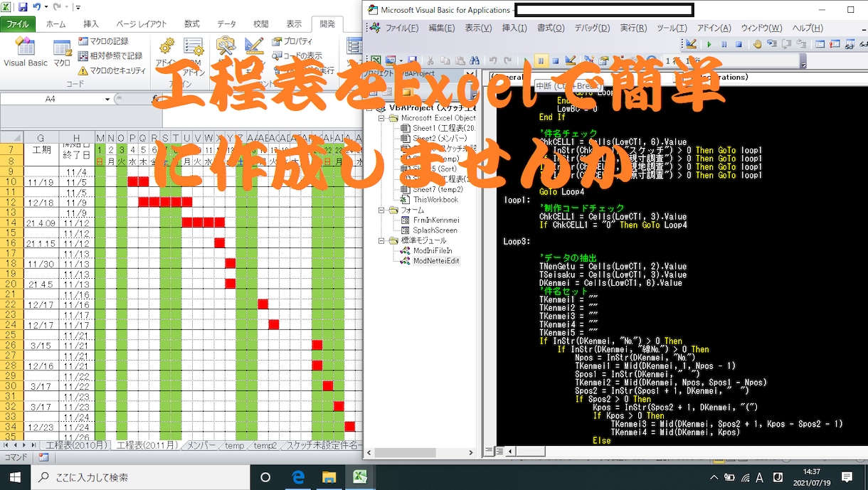Viewport: 868px width, 490px height.
Task: Click the プロパティ button in Excel ribbon
Action: point(292,41)
